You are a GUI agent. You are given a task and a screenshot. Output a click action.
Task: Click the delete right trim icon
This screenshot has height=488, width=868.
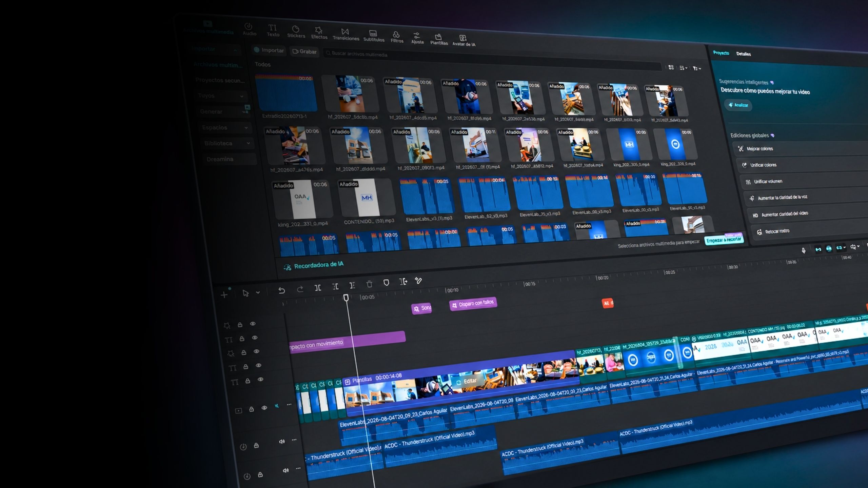(x=352, y=285)
